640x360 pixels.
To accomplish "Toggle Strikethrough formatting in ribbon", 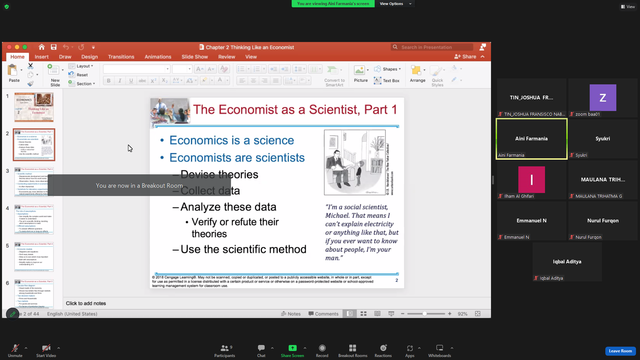I will 142,81.
